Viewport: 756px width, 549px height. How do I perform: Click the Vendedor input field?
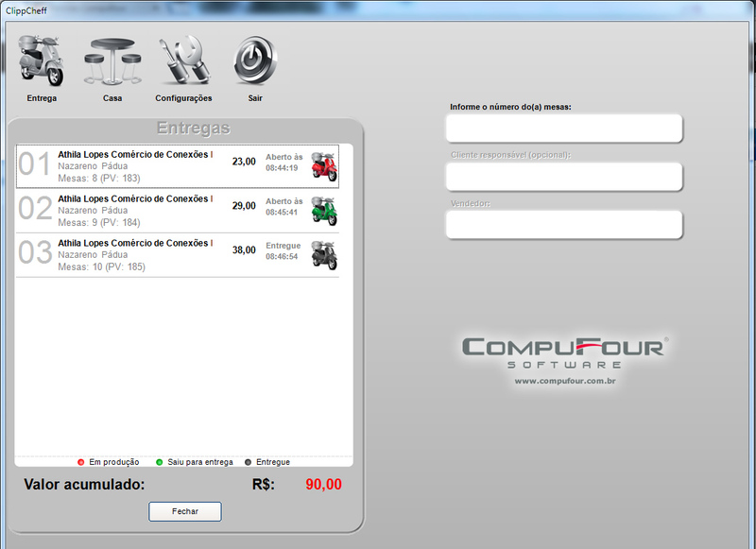pos(564,224)
